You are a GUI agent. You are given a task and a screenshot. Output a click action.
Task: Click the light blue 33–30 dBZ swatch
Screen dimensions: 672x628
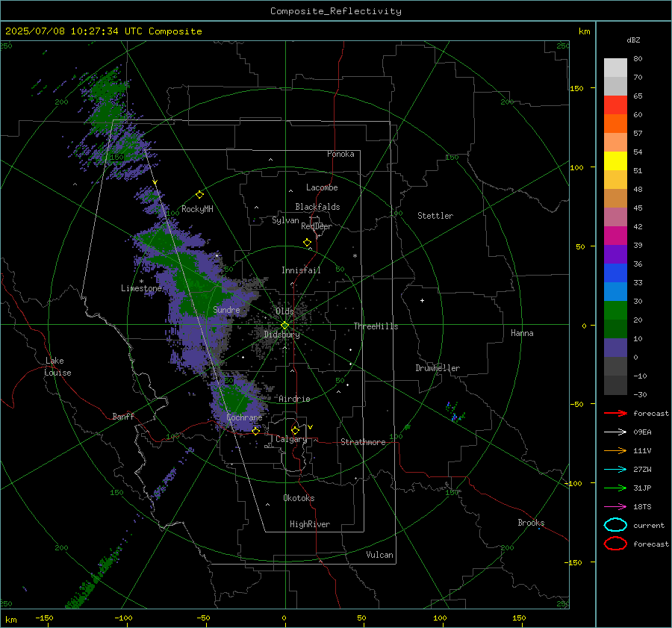[x=615, y=291]
